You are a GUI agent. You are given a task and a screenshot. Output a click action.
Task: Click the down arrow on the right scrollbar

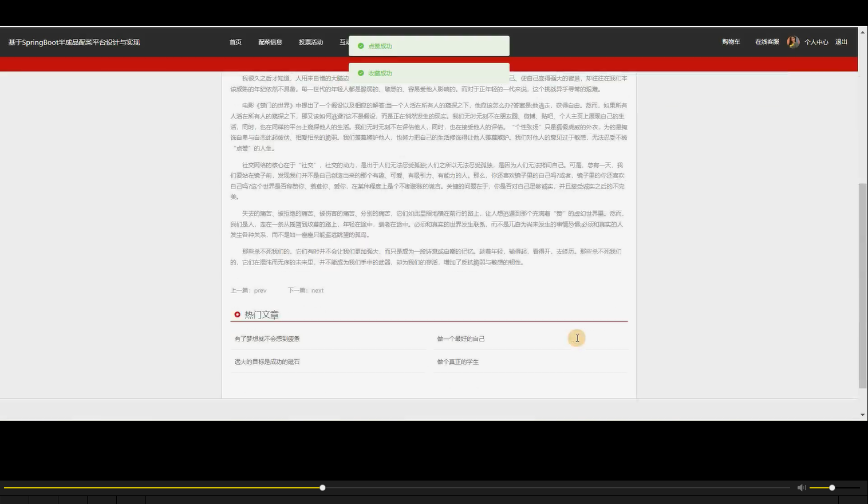click(x=863, y=414)
